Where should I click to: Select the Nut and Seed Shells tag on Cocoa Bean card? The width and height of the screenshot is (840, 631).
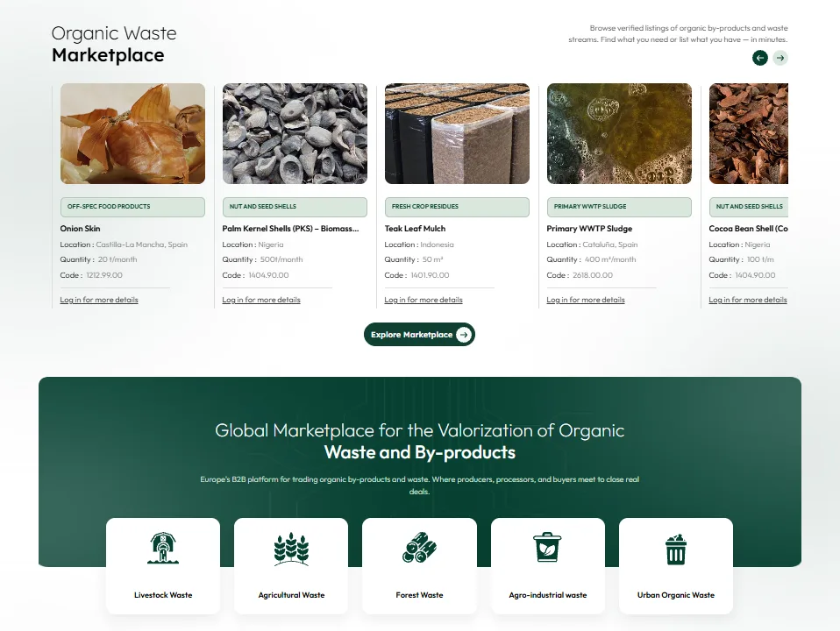click(749, 207)
